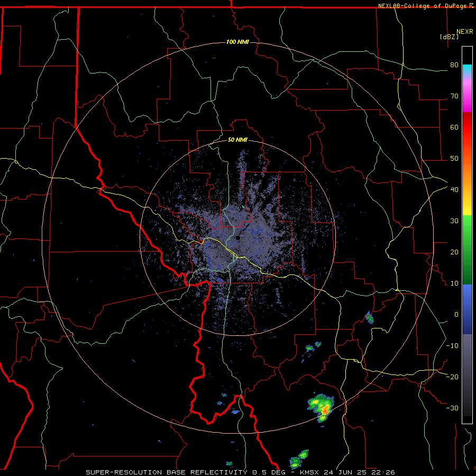476x476 pixels.
Task: Click the 100 NMI range ring label
Action: point(237,42)
